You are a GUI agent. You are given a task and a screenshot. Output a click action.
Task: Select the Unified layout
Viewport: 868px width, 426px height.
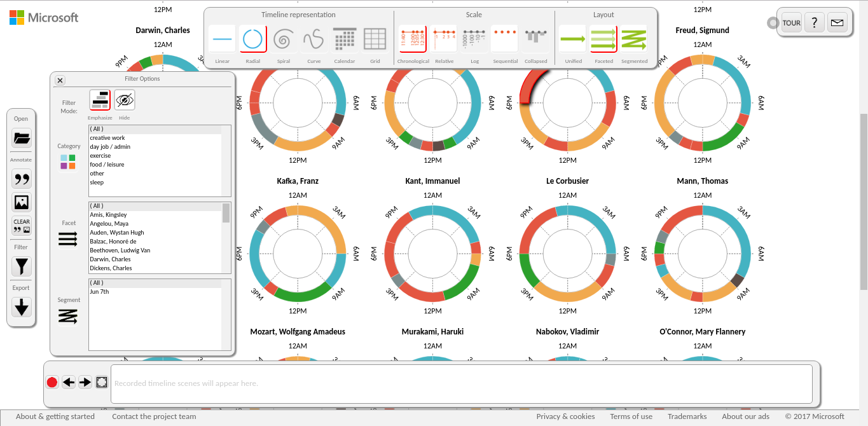pyautogui.click(x=573, y=39)
